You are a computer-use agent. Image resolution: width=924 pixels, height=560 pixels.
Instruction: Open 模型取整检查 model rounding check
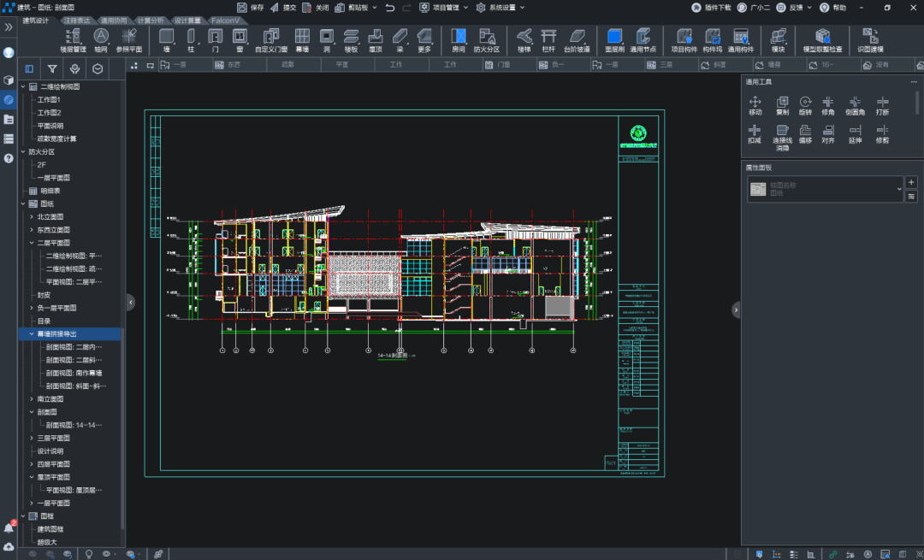(823, 40)
